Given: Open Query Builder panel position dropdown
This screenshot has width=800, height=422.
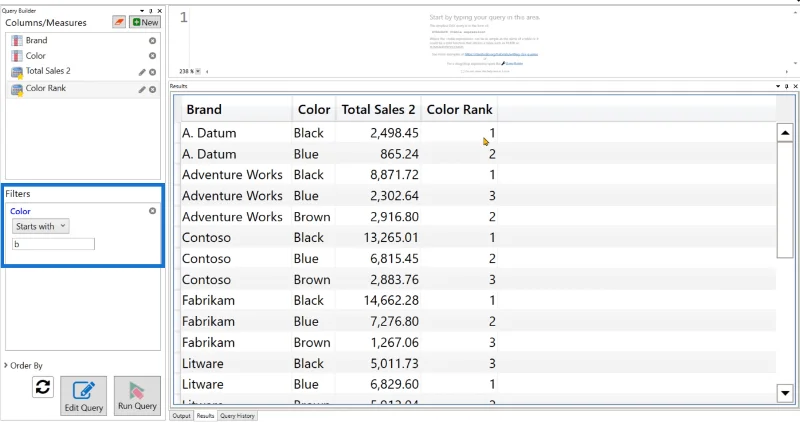Looking at the screenshot, I should pyautogui.click(x=142, y=11).
